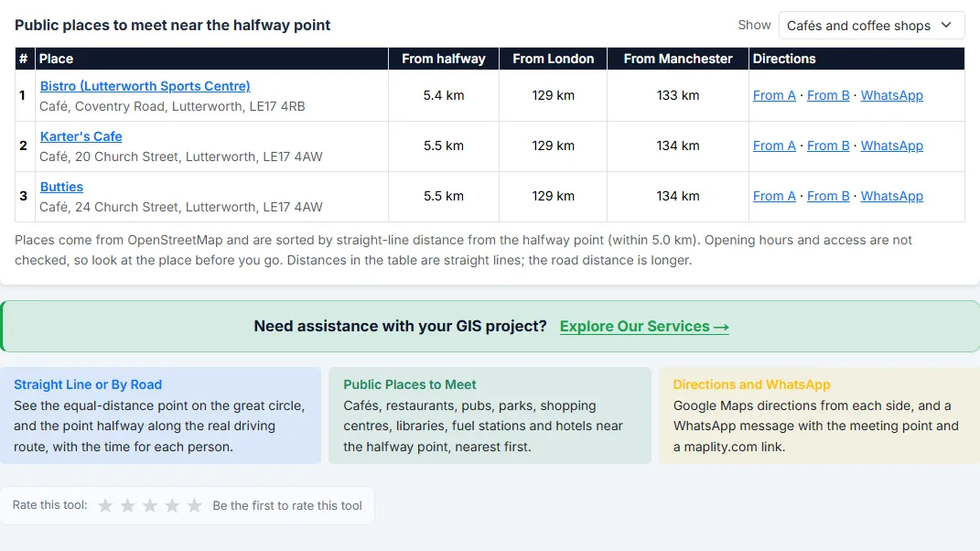980x551 pixels.
Task: Get directions From A for Karter's Cafe
Action: pyautogui.click(x=774, y=146)
